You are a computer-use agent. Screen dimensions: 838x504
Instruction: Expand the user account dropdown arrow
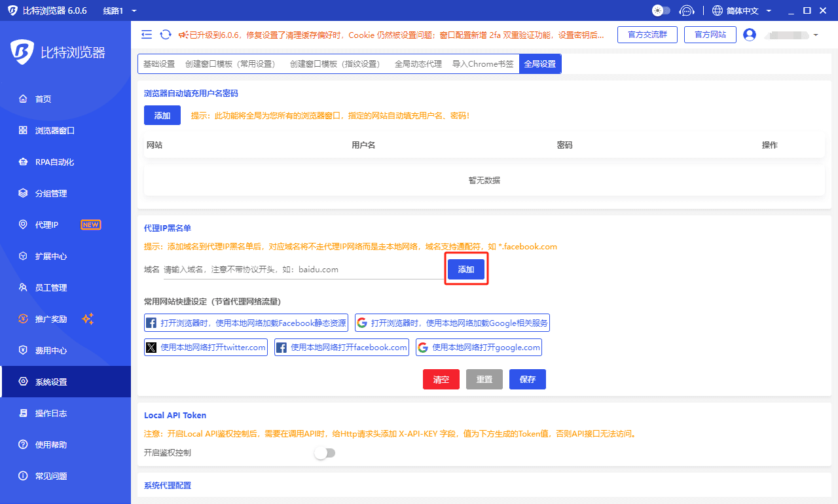click(x=816, y=35)
